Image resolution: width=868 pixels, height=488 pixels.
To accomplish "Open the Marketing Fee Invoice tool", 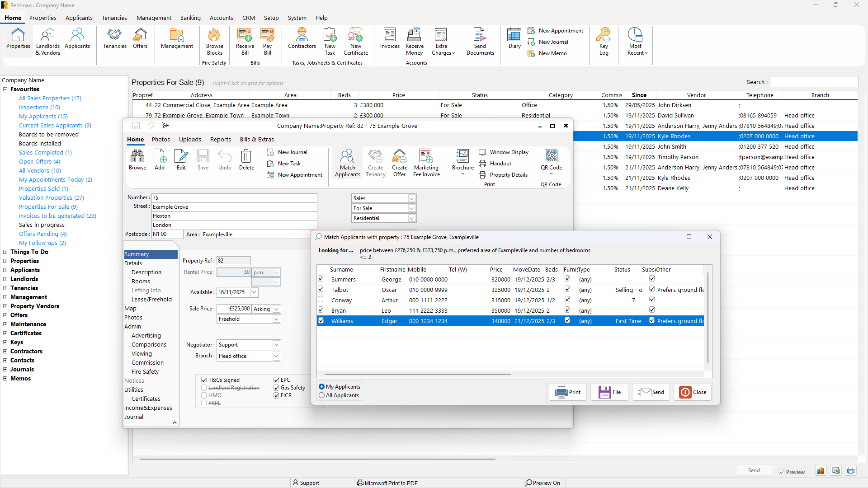I will tap(426, 163).
